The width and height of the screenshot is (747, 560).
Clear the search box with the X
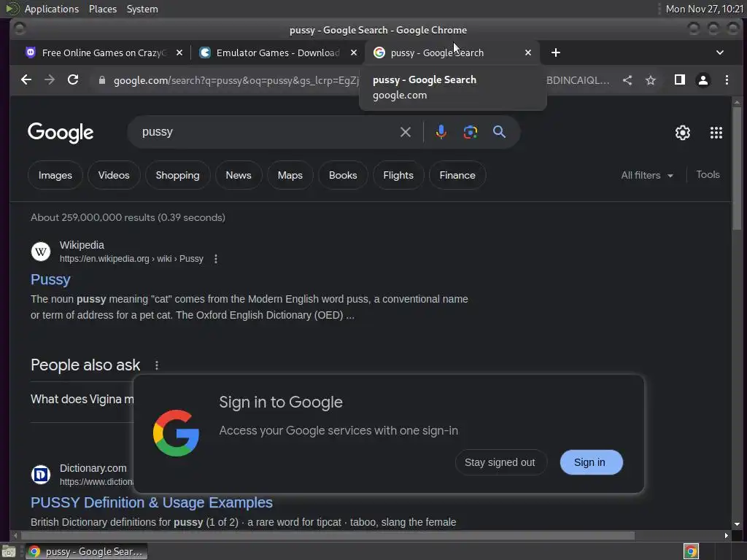pyautogui.click(x=406, y=132)
